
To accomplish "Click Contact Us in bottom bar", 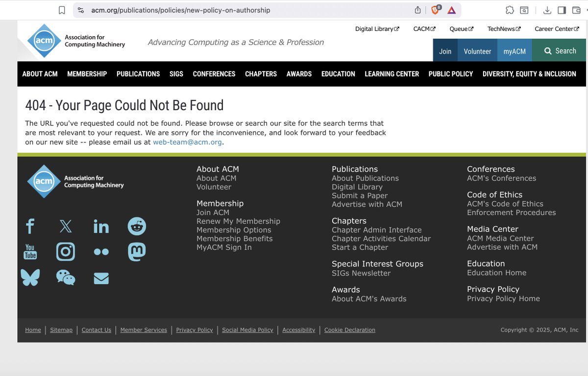I will (x=97, y=330).
